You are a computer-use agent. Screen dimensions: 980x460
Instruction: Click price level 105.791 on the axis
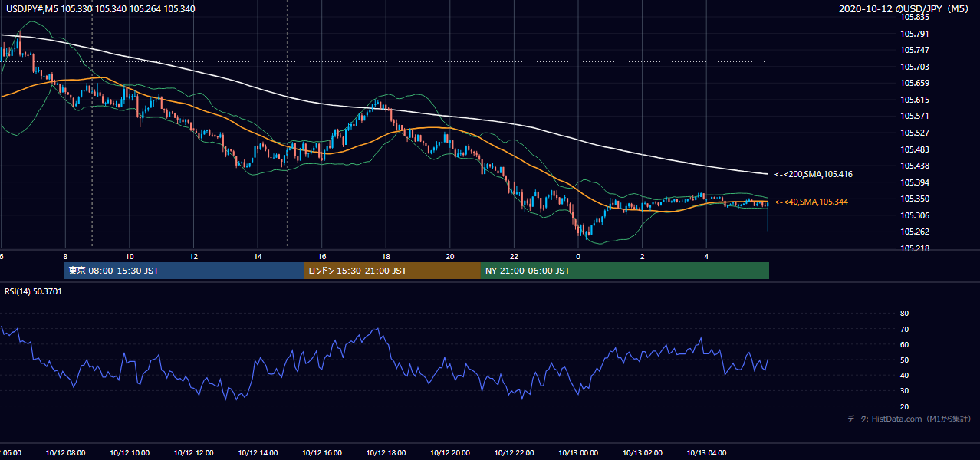pyautogui.click(x=915, y=34)
